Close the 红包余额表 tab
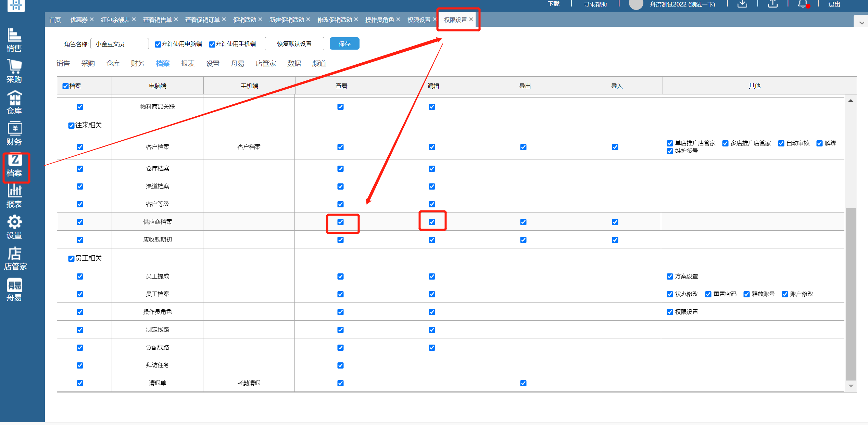This screenshot has height=425, width=868. coord(134,19)
